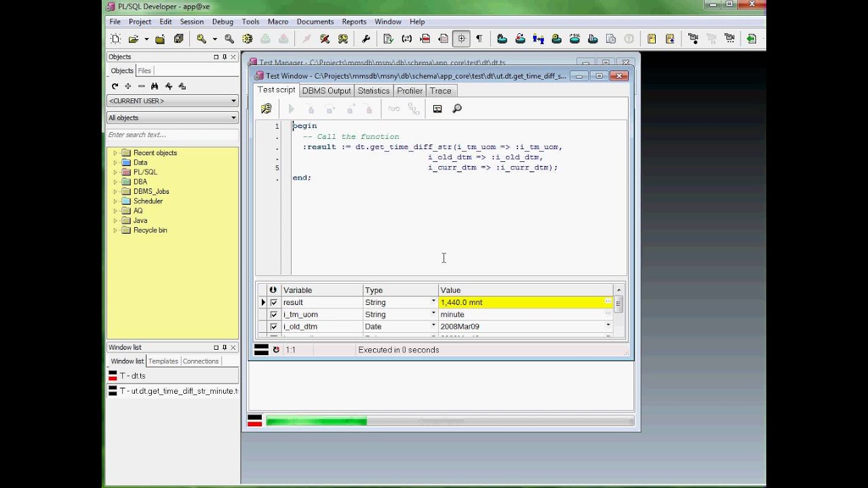
Task: Click the binoculars find icon in Objects panel
Action: 155,86
